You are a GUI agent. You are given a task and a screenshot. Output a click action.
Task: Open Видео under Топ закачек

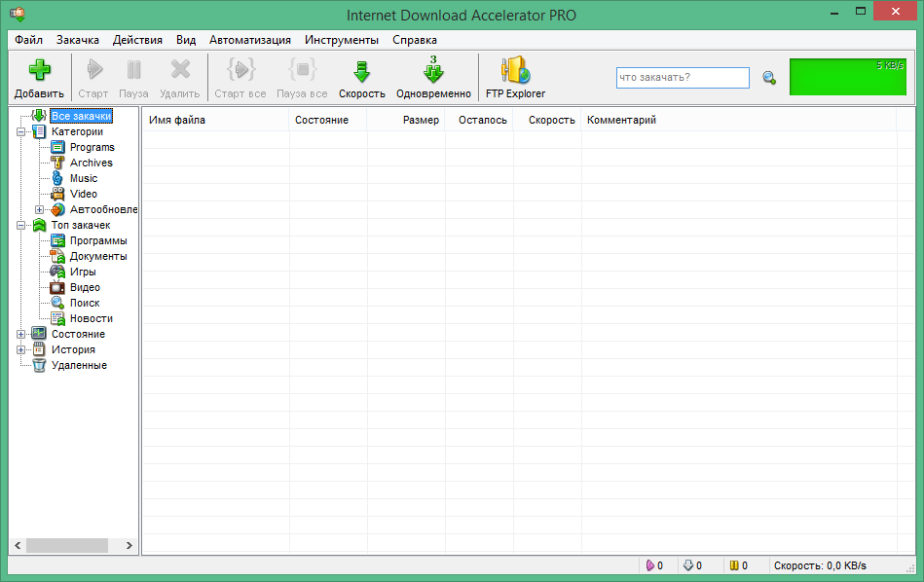pos(85,287)
